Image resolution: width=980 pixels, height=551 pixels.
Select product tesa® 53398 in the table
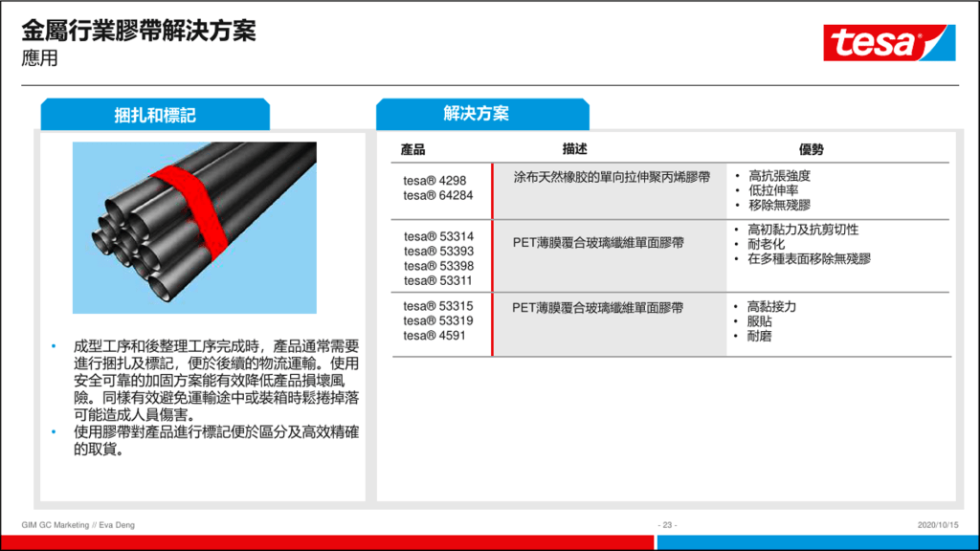coord(438,266)
